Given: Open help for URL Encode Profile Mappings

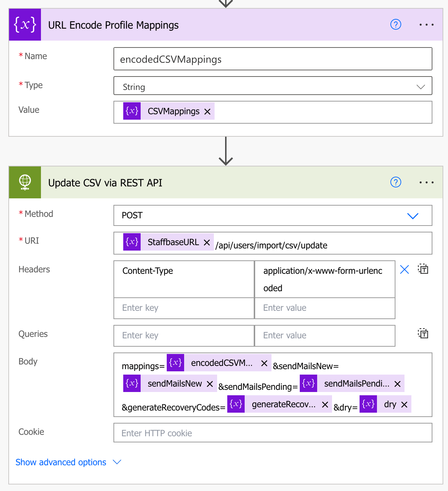Looking at the screenshot, I should pyautogui.click(x=395, y=25).
